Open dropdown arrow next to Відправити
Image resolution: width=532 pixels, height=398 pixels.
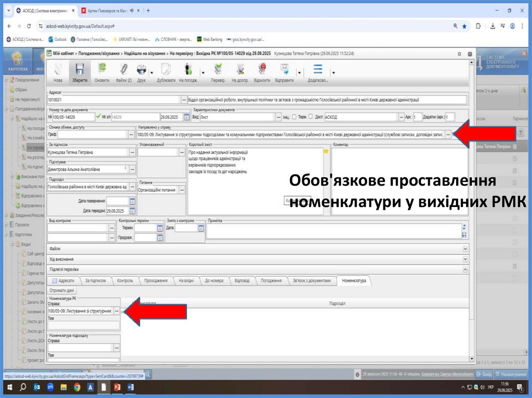[x=299, y=73]
